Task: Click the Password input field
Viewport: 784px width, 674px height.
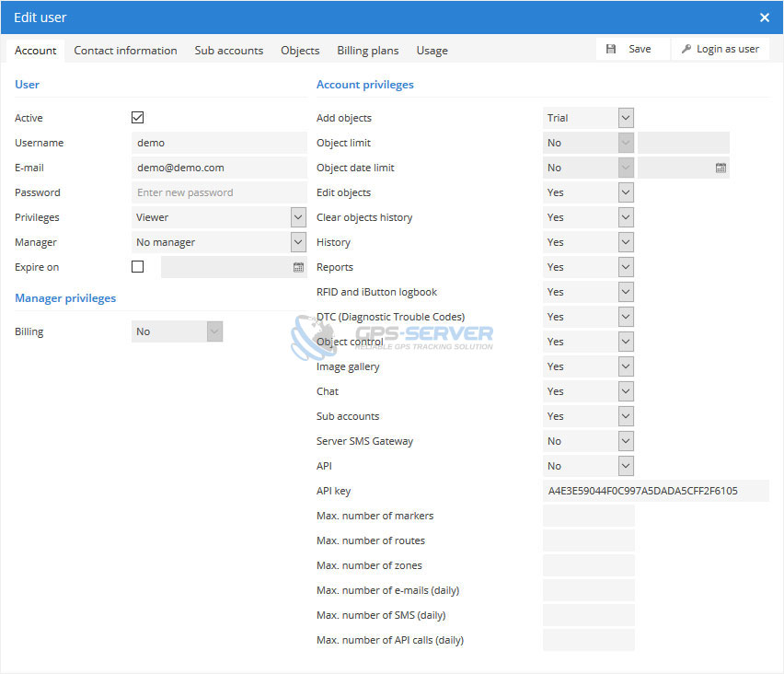Action: pyautogui.click(x=219, y=192)
